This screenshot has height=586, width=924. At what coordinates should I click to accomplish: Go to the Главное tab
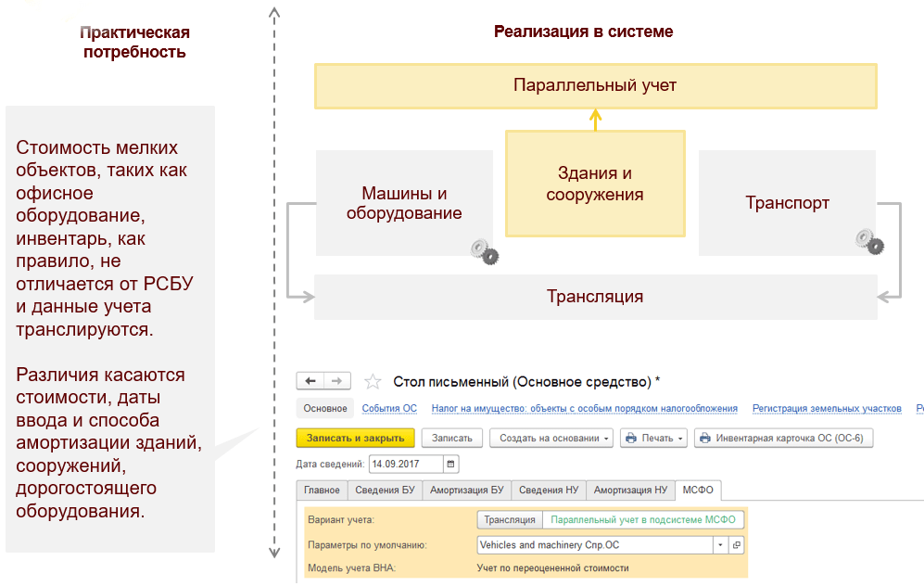(x=323, y=490)
